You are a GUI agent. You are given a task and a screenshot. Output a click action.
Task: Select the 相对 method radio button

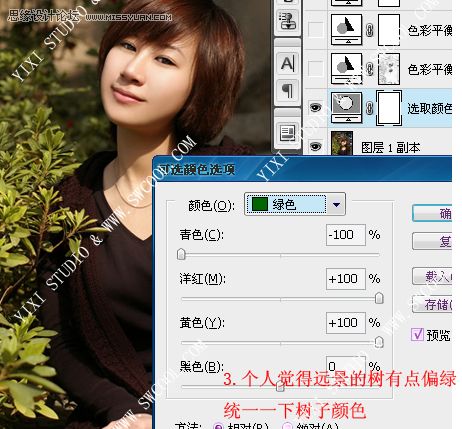point(218,426)
